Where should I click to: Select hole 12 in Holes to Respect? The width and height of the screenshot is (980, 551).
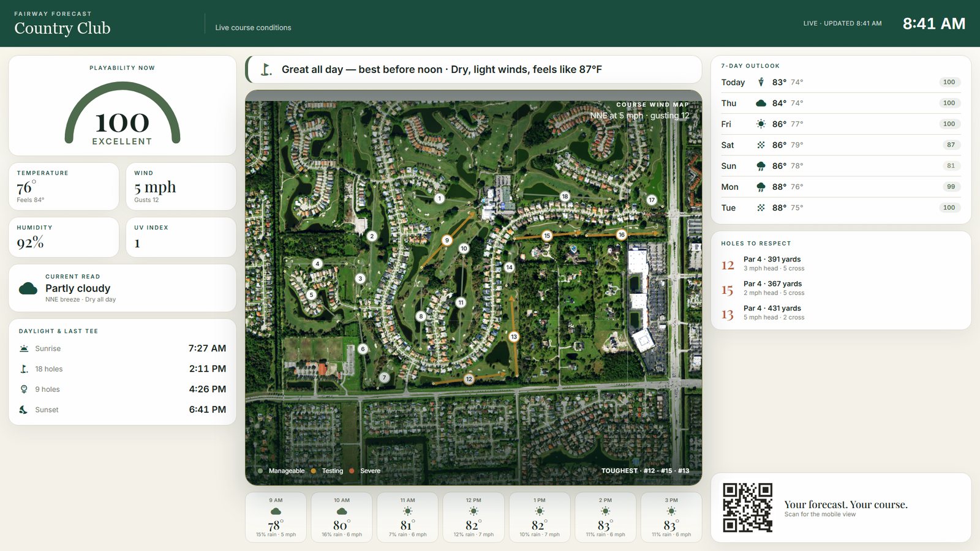click(x=841, y=264)
